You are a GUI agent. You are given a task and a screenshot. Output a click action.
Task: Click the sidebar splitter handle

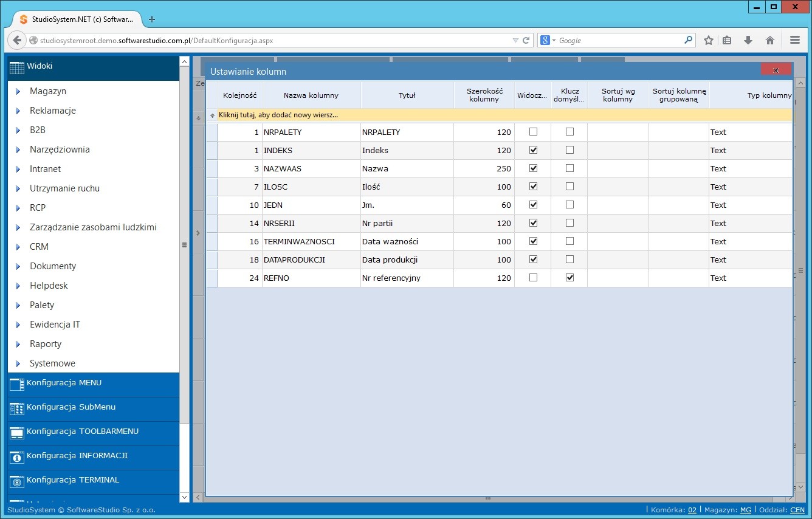[185, 245]
